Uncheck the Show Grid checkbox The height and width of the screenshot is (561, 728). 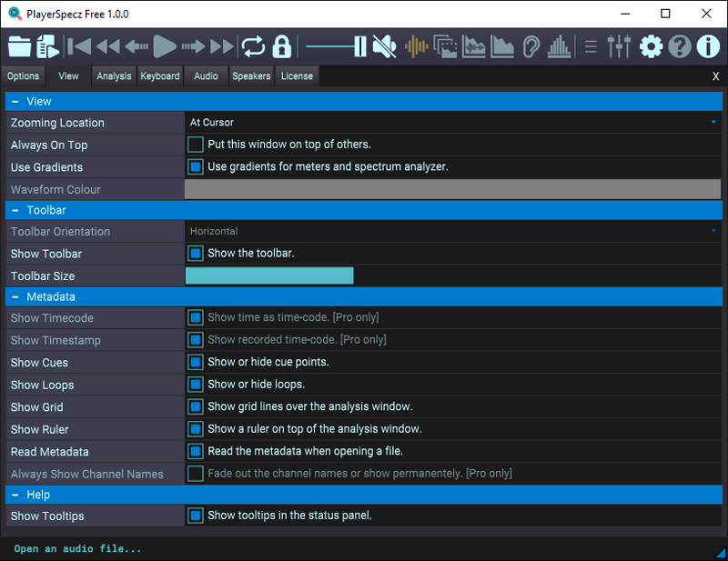click(x=195, y=407)
